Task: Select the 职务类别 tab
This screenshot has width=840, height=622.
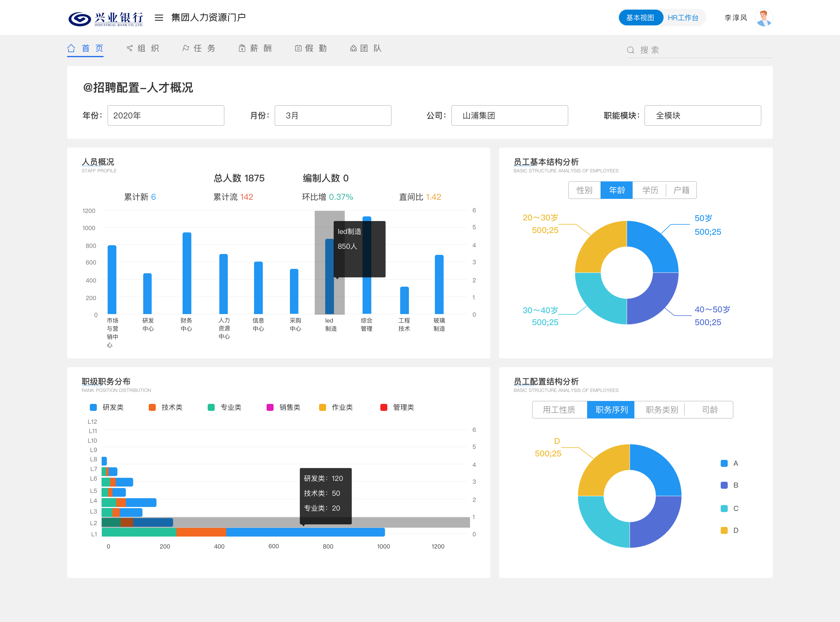Action: pos(661,410)
